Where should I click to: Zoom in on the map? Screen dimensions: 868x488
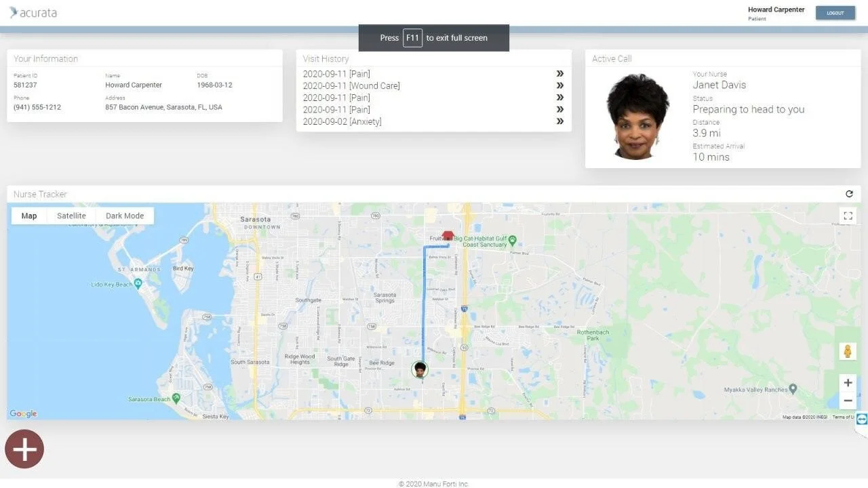(848, 383)
